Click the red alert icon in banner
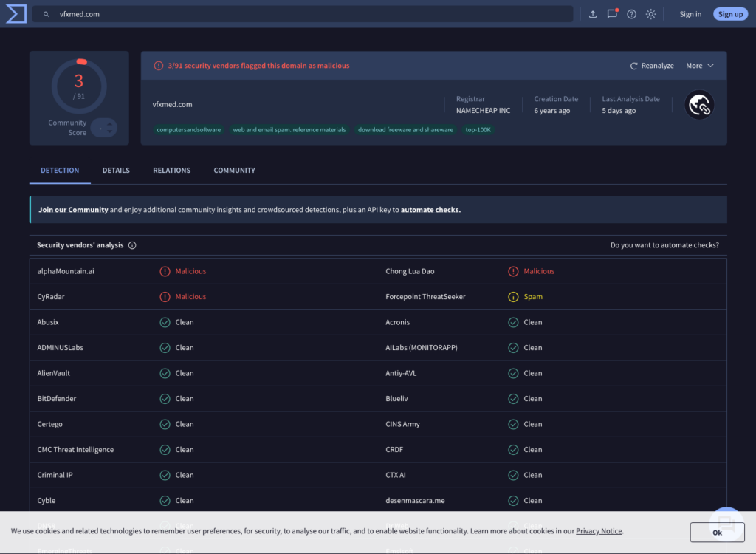Viewport: 756px width, 554px height. pos(158,66)
